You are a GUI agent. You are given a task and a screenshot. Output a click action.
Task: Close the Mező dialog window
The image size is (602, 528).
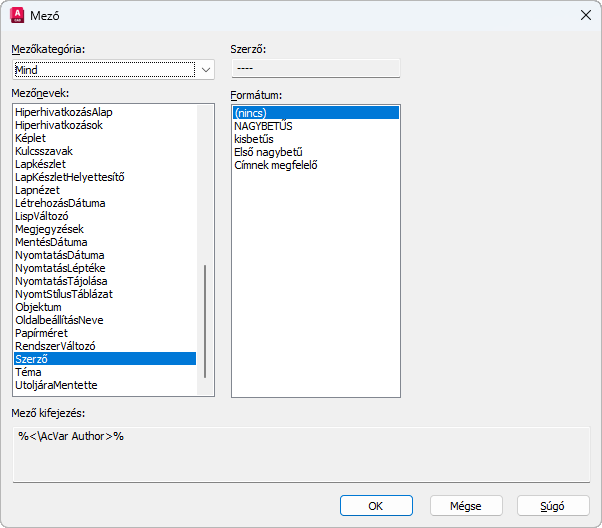pos(586,15)
